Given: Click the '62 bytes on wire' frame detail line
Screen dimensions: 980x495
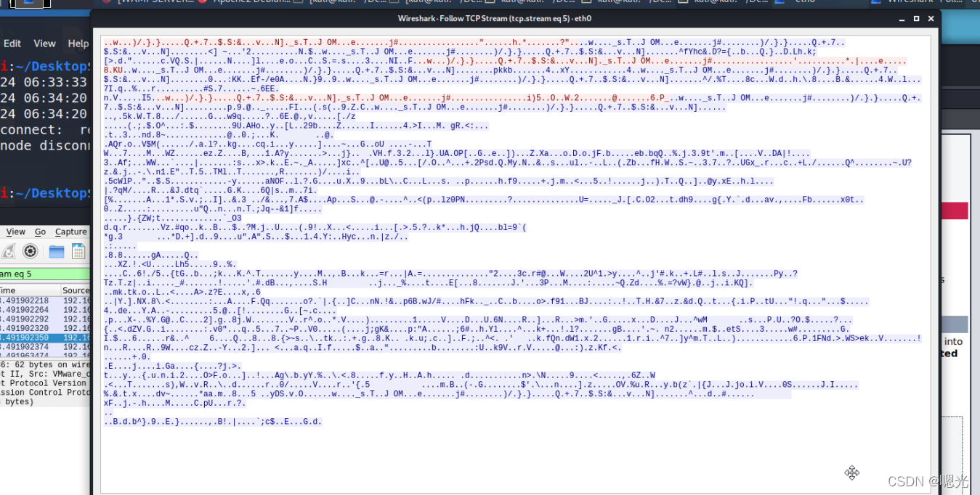Looking at the screenshot, I should [x=45, y=365].
